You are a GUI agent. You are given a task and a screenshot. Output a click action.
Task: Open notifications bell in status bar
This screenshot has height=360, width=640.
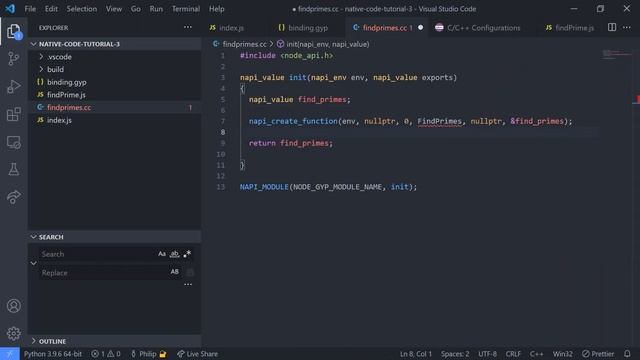point(627,354)
